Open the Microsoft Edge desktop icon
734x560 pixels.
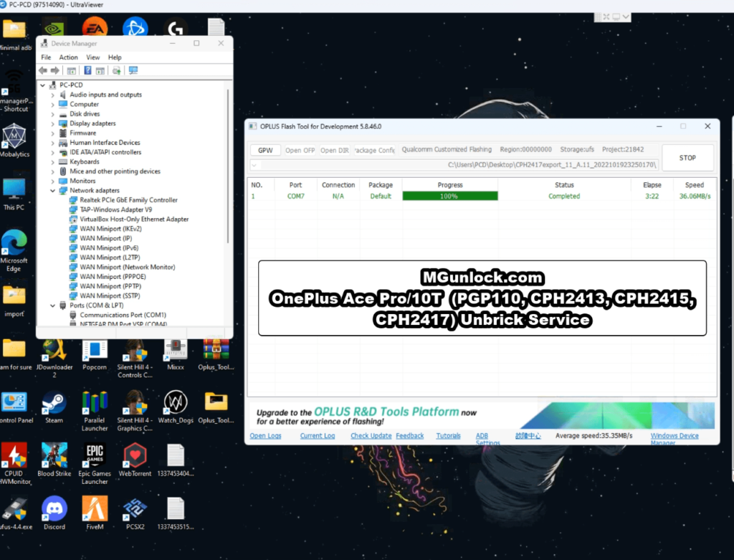pyautogui.click(x=14, y=250)
